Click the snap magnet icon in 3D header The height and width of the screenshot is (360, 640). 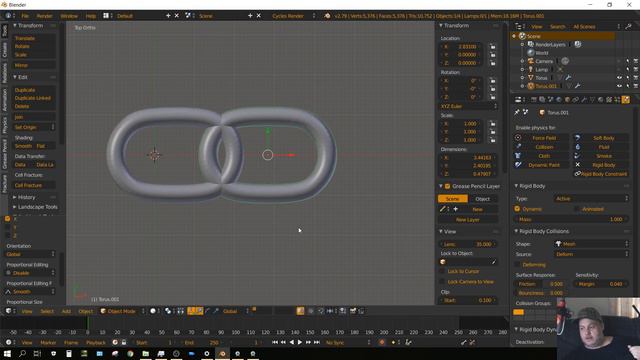click(x=321, y=311)
